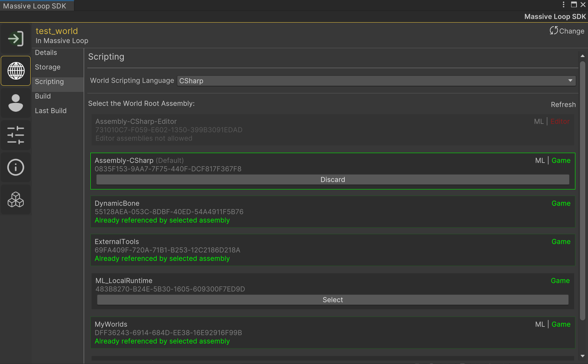Click GUID 0835F153-9AA7-7F75-440F-DCF817F367F8
Image resolution: width=588 pixels, height=364 pixels.
click(168, 169)
